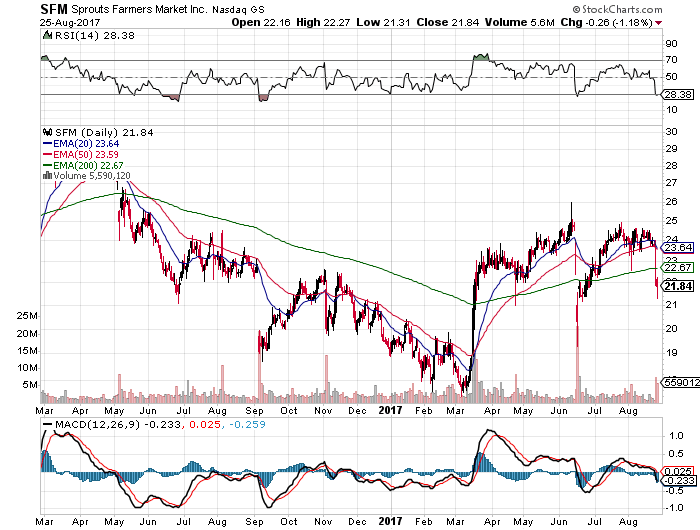Click the Nasdaq GS exchange label
700x530 pixels.
tap(238, 9)
